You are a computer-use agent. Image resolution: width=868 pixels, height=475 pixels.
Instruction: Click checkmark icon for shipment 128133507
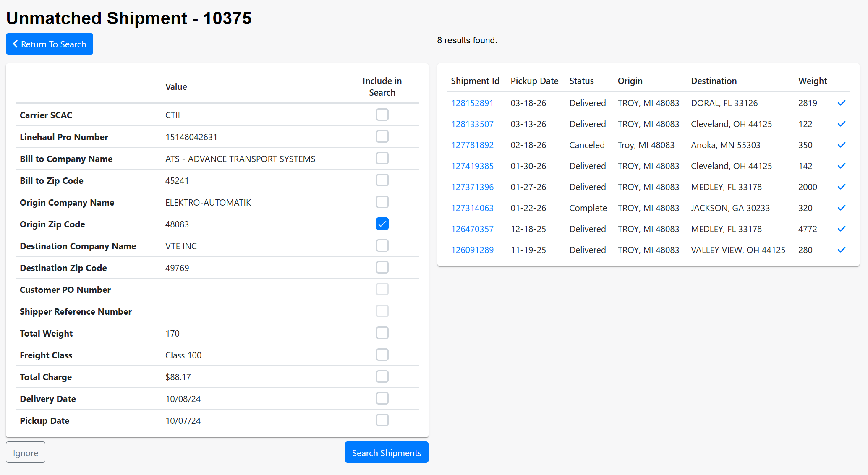(x=841, y=124)
